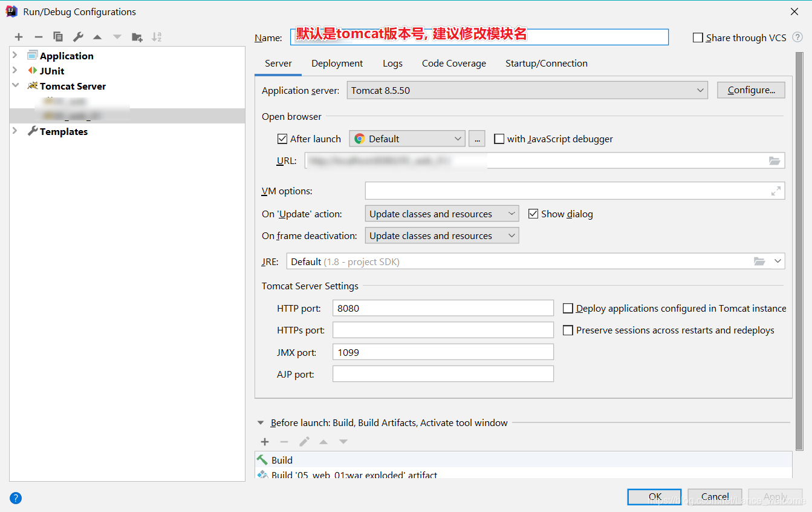Select the Build artifact task icon
Viewport: 812px width, 512px height.
pos(262,475)
